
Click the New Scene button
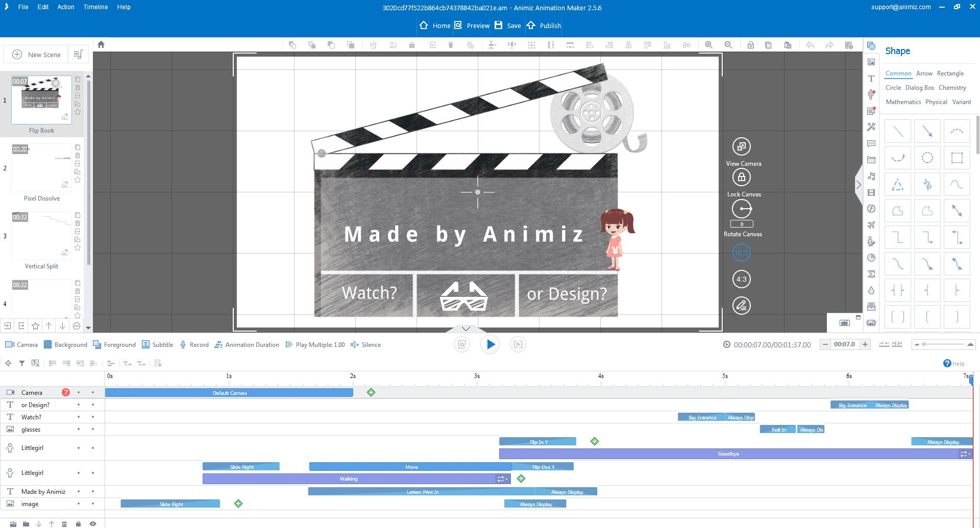coord(36,55)
